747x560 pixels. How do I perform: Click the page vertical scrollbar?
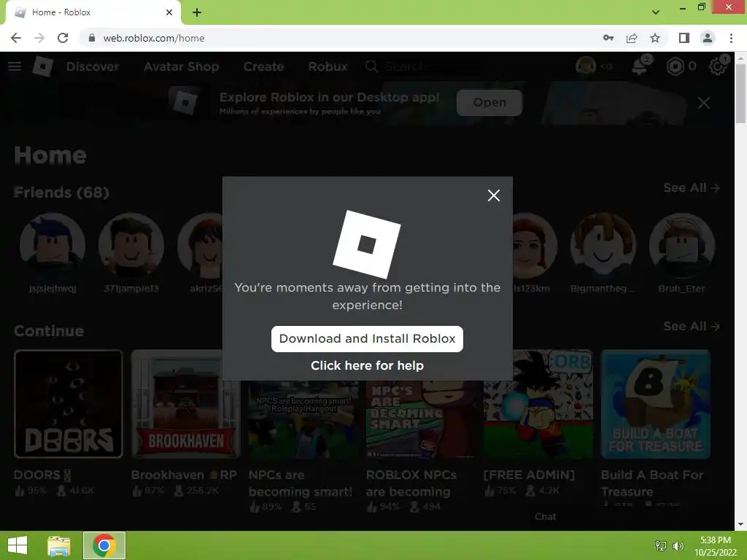click(x=740, y=93)
